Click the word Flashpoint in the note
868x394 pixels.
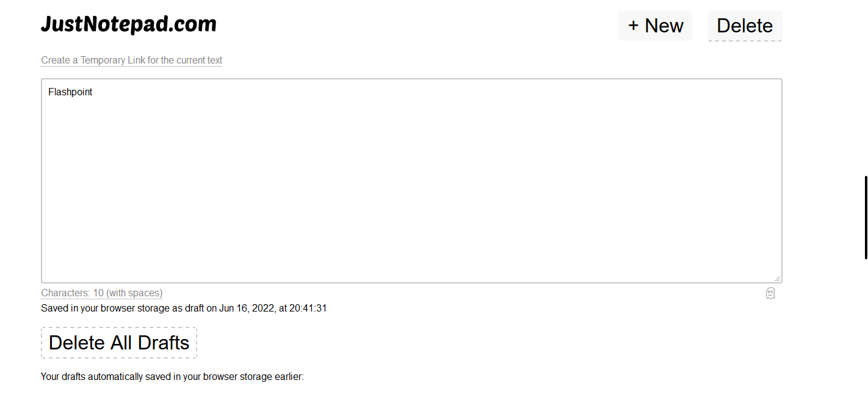coord(70,92)
